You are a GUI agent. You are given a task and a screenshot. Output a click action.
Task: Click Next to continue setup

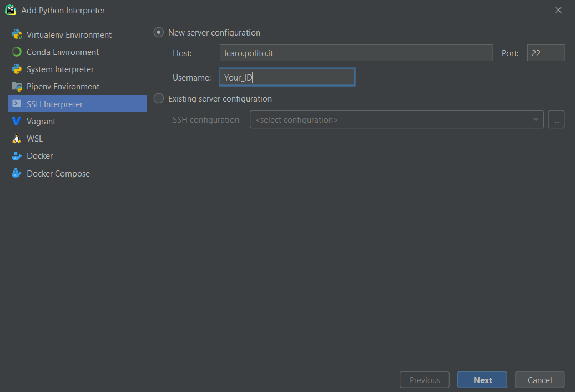click(482, 380)
